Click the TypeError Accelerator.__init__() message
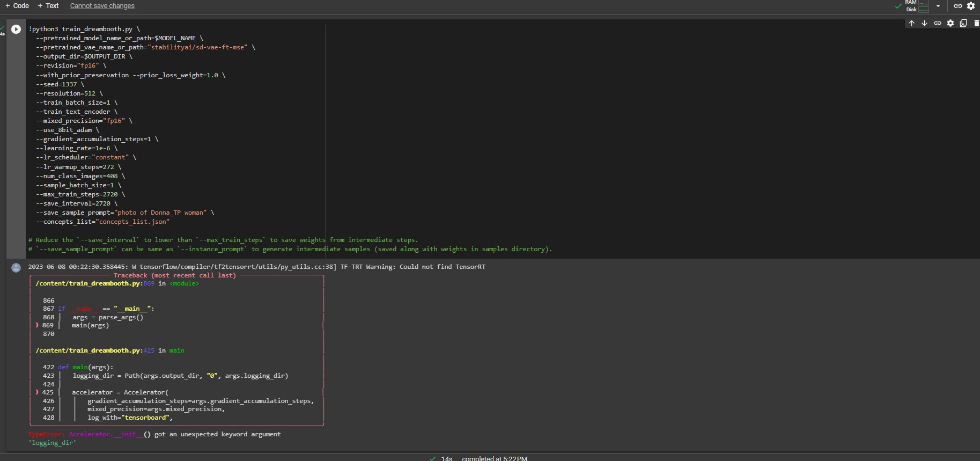The width and height of the screenshot is (980, 461). tap(154, 434)
